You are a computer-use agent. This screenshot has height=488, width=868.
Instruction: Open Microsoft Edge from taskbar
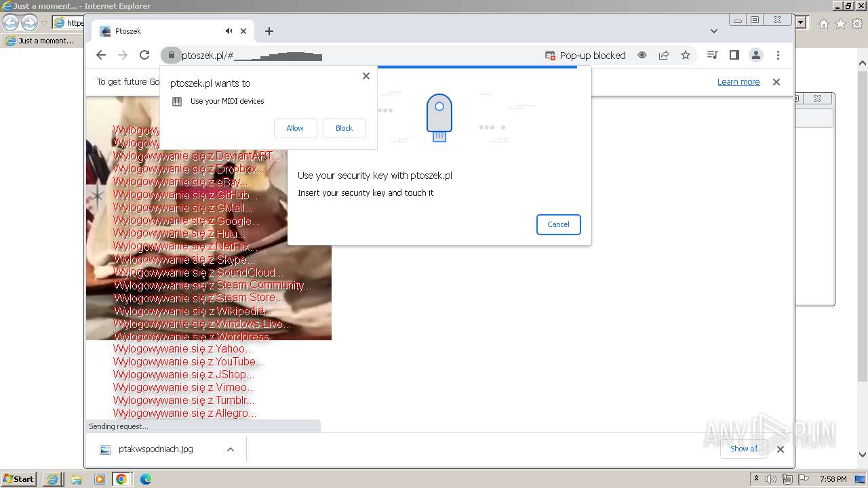tap(145, 479)
